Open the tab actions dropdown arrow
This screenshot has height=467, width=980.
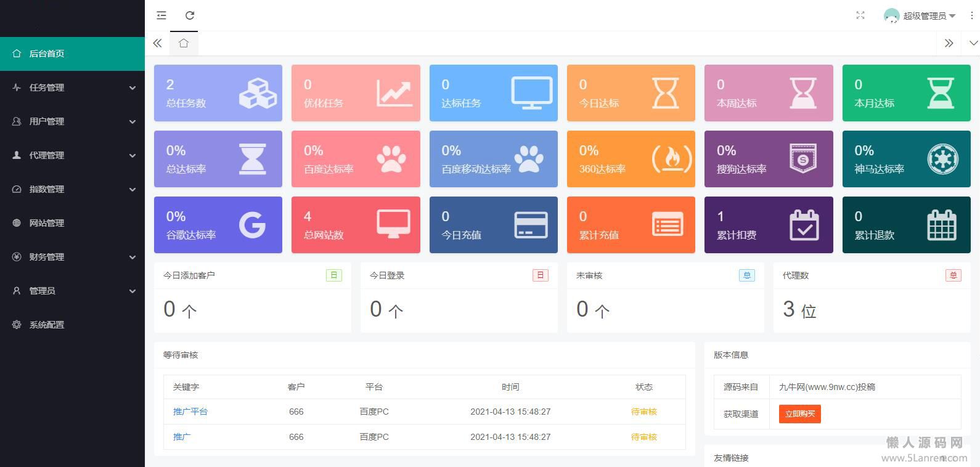pos(973,43)
